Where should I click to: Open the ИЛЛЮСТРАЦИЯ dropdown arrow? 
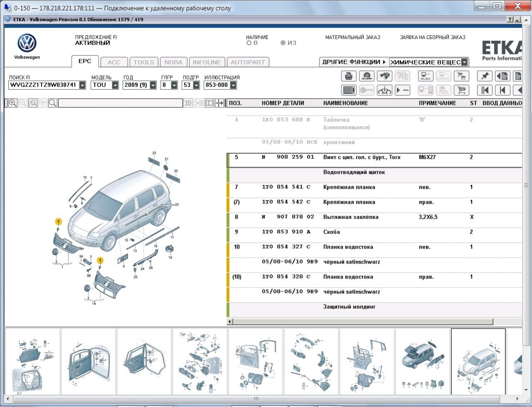233,85
